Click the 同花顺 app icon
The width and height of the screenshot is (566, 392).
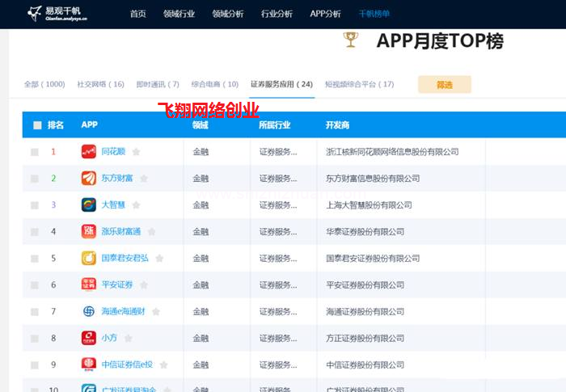click(x=88, y=152)
